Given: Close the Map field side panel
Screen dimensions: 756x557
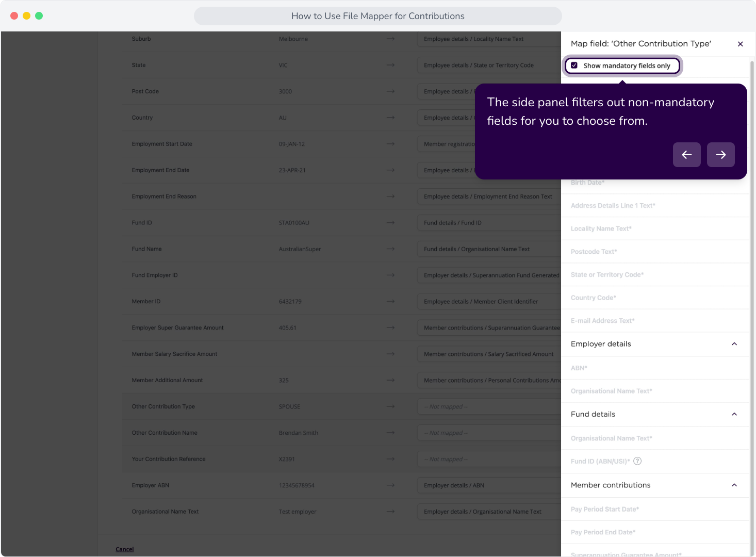Looking at the screenshot, I should point(740,44).
